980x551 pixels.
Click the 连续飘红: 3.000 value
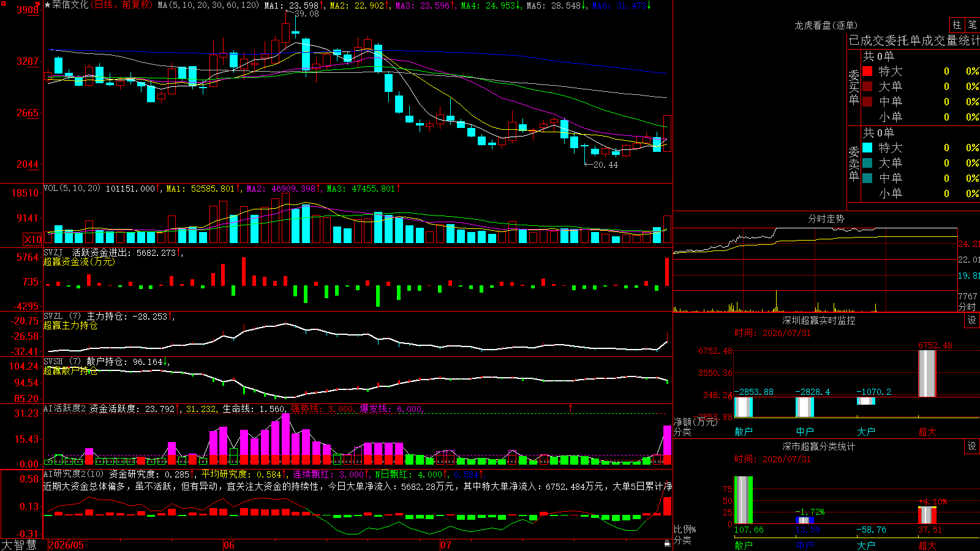pyautogui.click(x=331, y=474)
